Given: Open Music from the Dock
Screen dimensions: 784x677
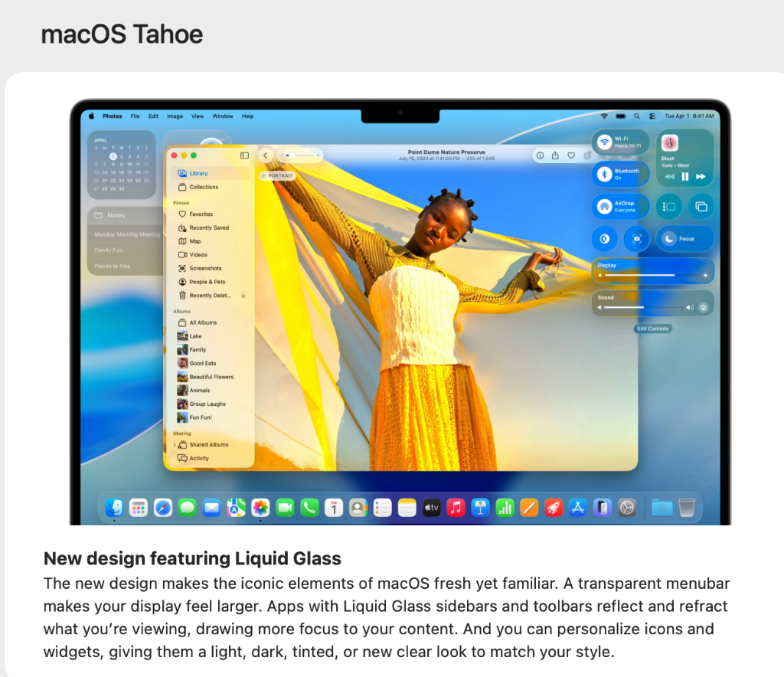Looking at the screenshot, I should point(456,508).
